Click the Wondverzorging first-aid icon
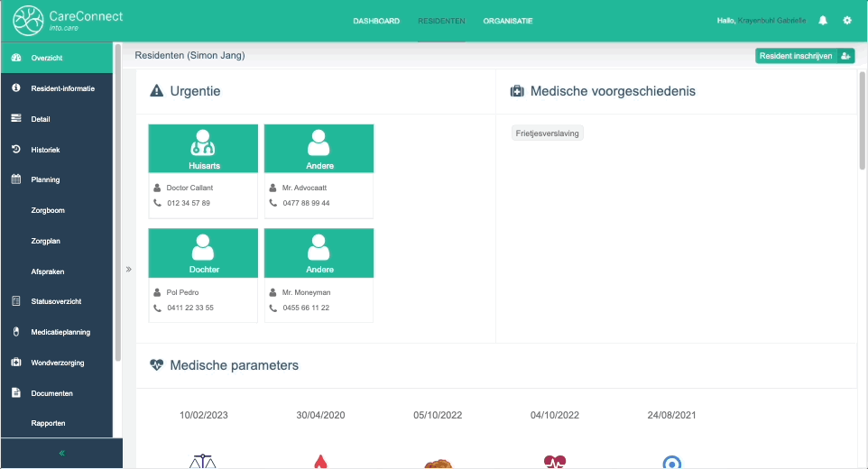Image resolution: width=868 pixels, height=469 pixels. [16, 363]
